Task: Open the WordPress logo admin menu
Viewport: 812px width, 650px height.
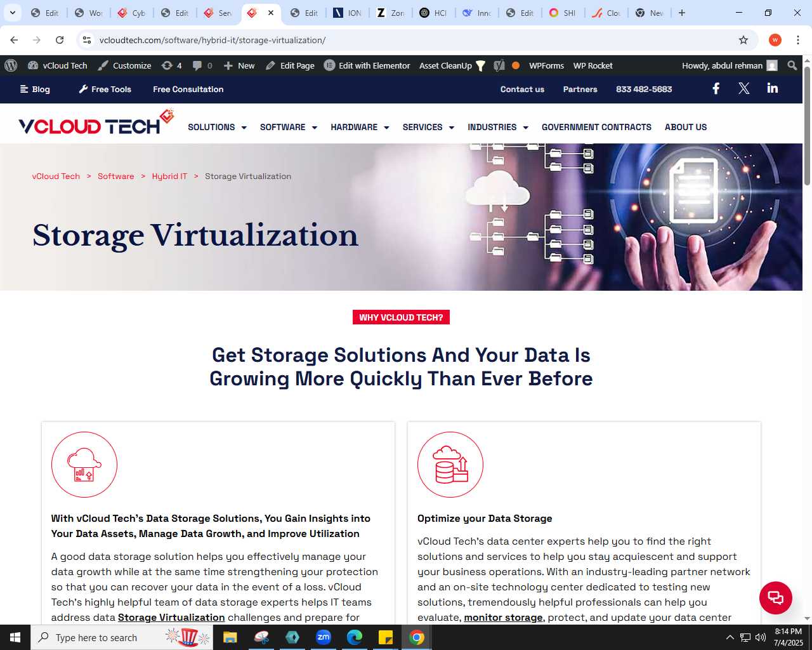Action: point(11,65)
